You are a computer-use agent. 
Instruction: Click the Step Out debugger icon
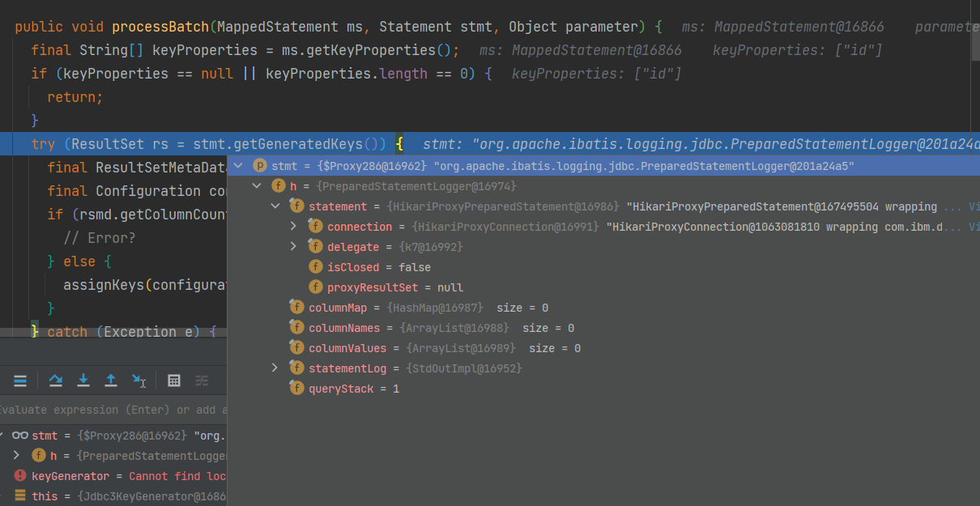(x=111, y=381)
